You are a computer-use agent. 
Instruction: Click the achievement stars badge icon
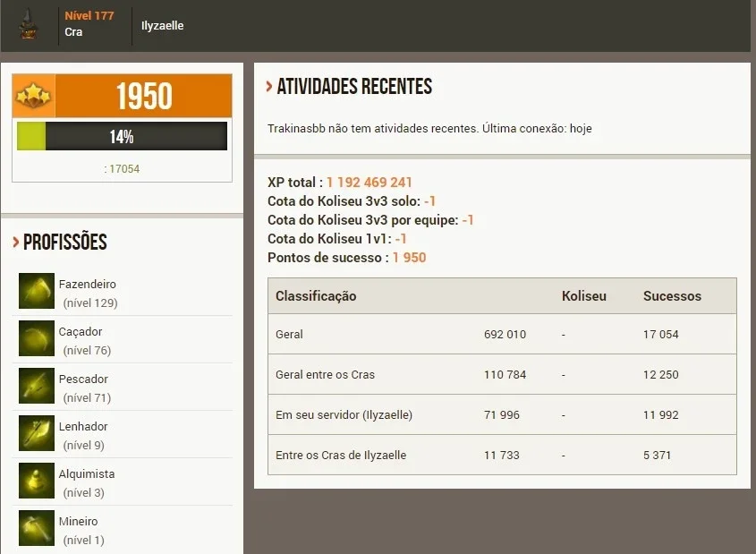pyautogui.click(x=33, y=96)
